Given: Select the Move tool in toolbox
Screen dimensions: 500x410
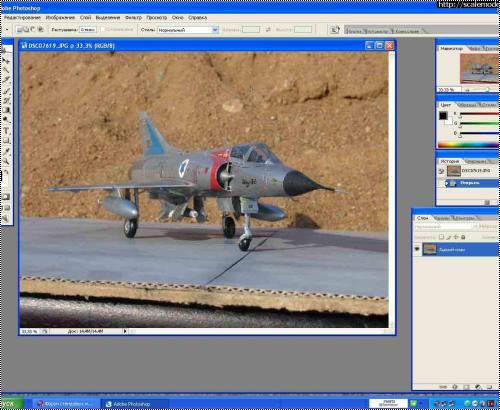Looking at the screenshot, I should pos(7,62).
